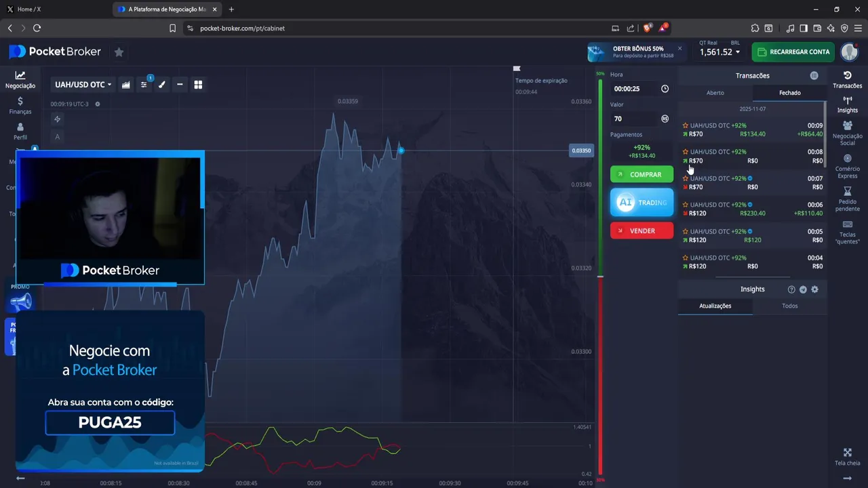Click the Valor amount input field

tap(634, 119)
